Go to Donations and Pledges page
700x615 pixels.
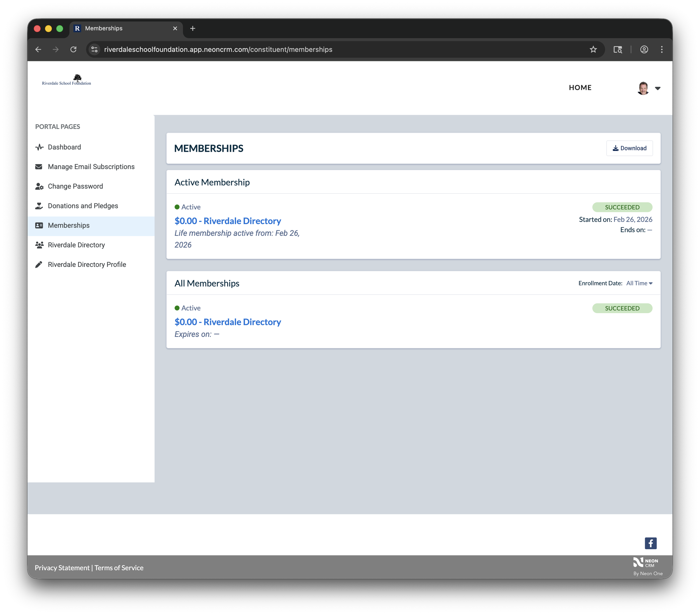[x=83, y=206]
